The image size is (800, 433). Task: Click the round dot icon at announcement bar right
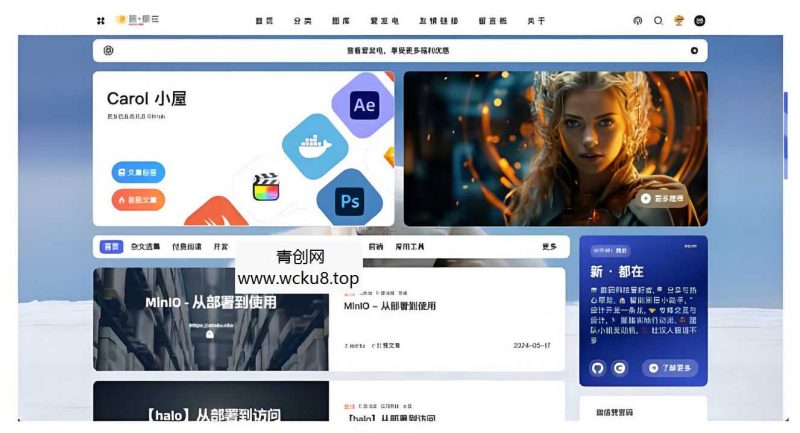point(694,50)
